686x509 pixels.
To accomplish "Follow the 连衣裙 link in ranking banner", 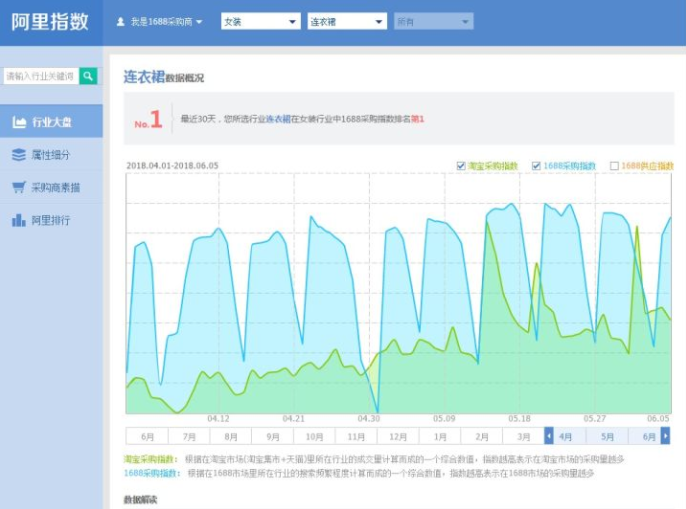I will coord(278,119).
